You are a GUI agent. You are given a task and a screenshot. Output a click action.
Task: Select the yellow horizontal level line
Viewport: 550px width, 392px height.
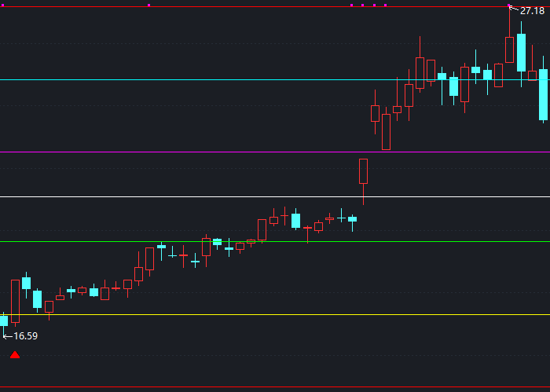pos(275,314)
